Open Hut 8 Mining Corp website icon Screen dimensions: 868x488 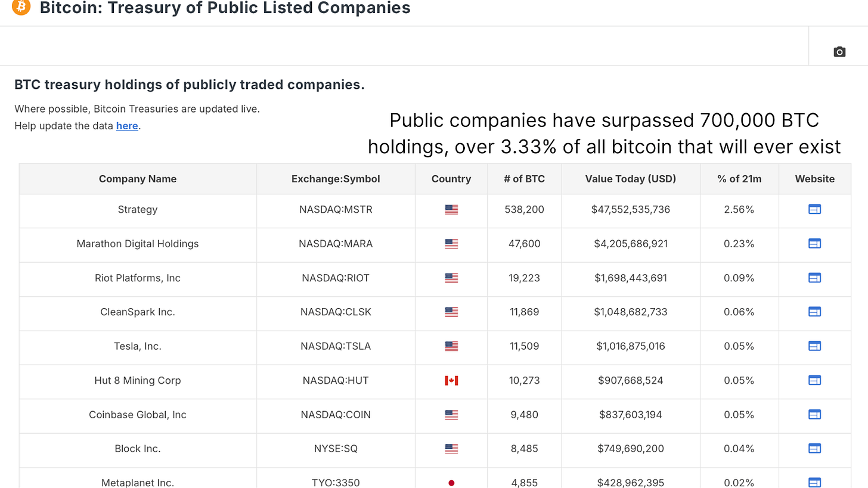(x=814, y=380)
